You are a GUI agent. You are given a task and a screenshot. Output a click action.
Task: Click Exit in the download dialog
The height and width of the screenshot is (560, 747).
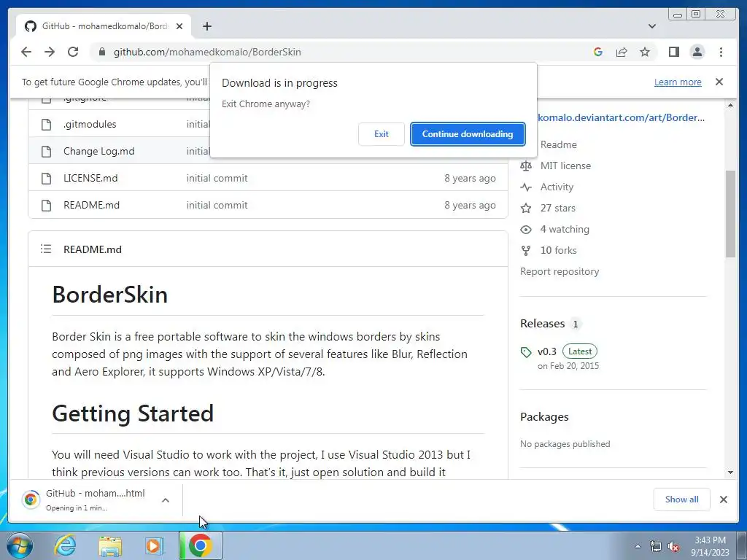(381, 134)
